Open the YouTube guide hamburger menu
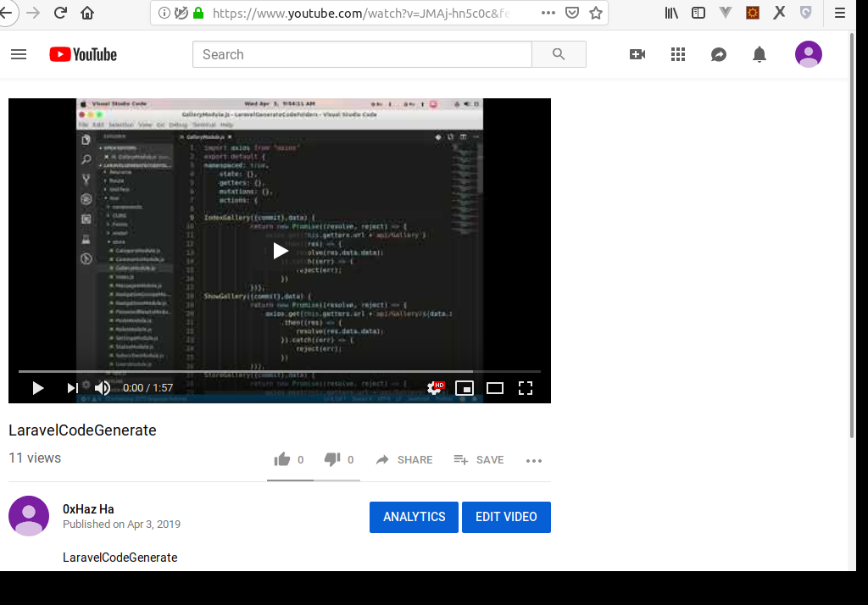The height and width of the screenshot is (605, 868). [19, 54]
